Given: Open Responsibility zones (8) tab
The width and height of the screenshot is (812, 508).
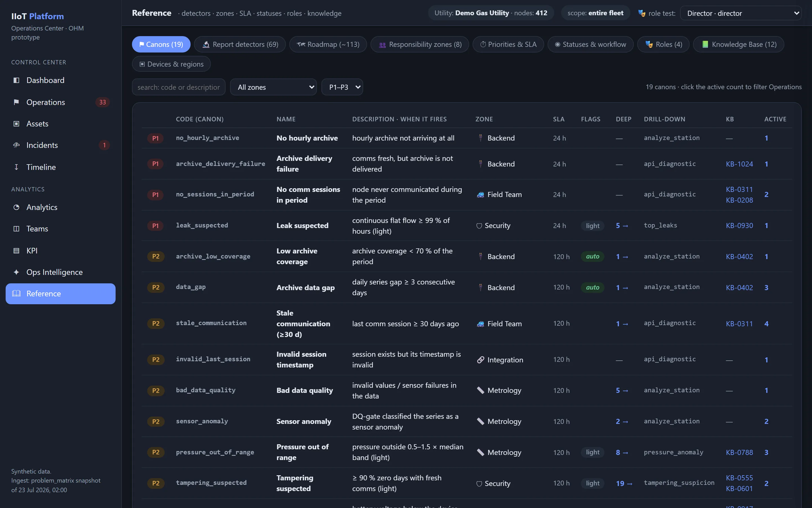Looking at the screenshot, I should (x=420, y=44).
